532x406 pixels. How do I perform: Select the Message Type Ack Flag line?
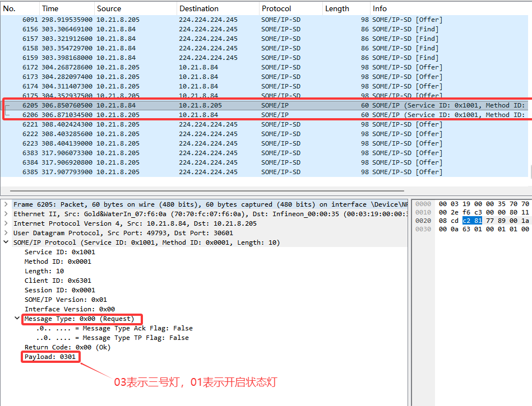point(114,328)
